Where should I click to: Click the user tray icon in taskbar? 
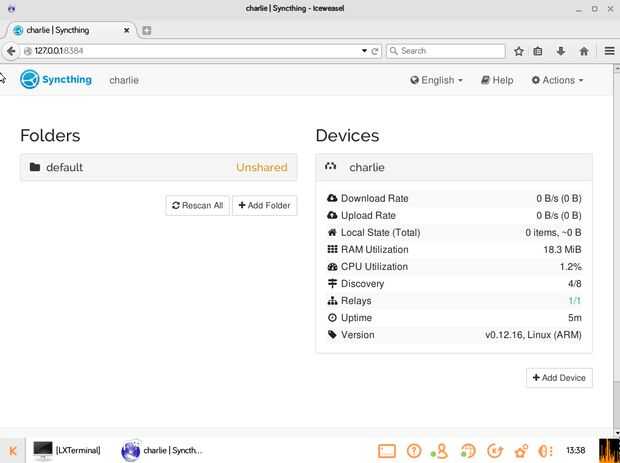439,450
